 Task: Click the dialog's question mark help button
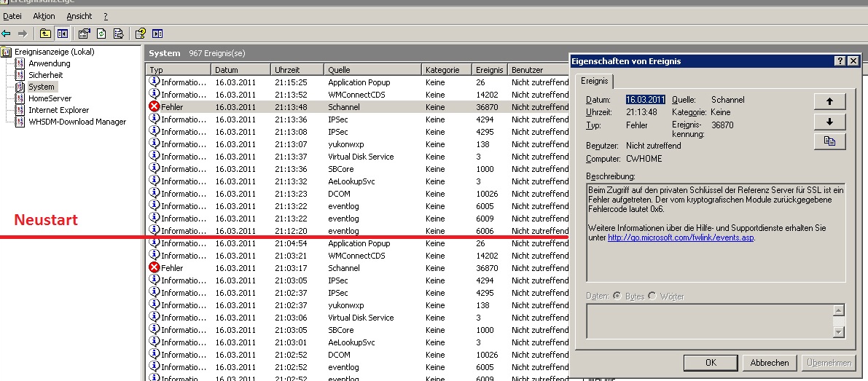tap(840, 60)
